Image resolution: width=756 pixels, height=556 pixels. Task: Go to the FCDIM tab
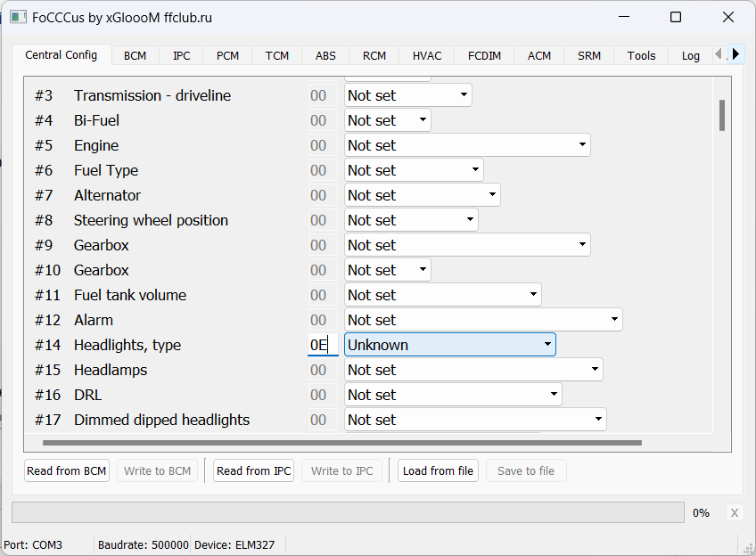pos(484,56)
